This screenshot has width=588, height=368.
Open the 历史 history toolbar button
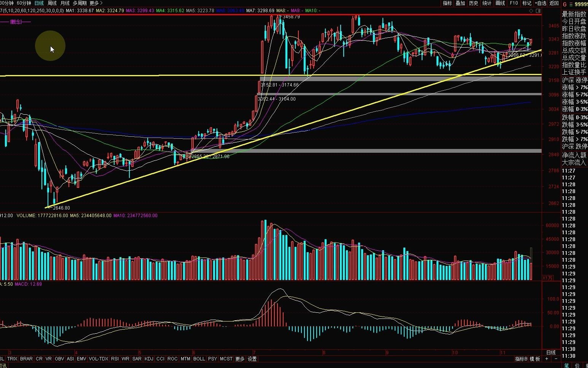473,3
